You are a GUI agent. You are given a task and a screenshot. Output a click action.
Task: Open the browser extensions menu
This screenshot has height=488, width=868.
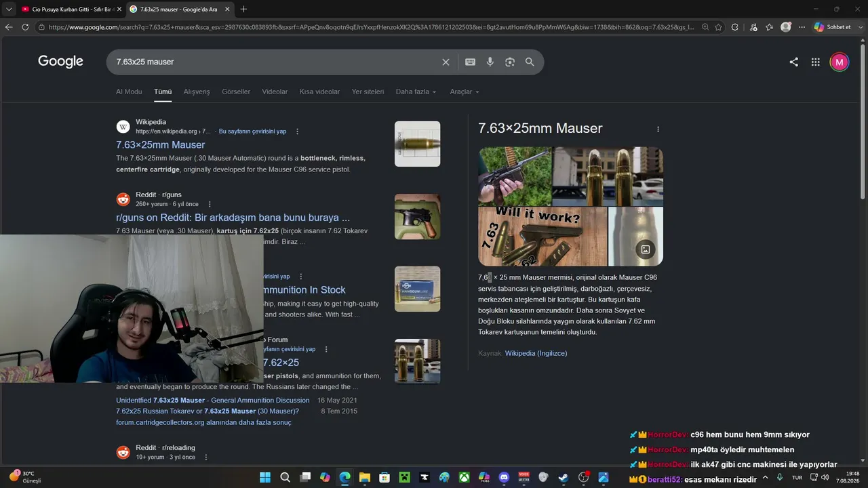[x=735, y=27]
